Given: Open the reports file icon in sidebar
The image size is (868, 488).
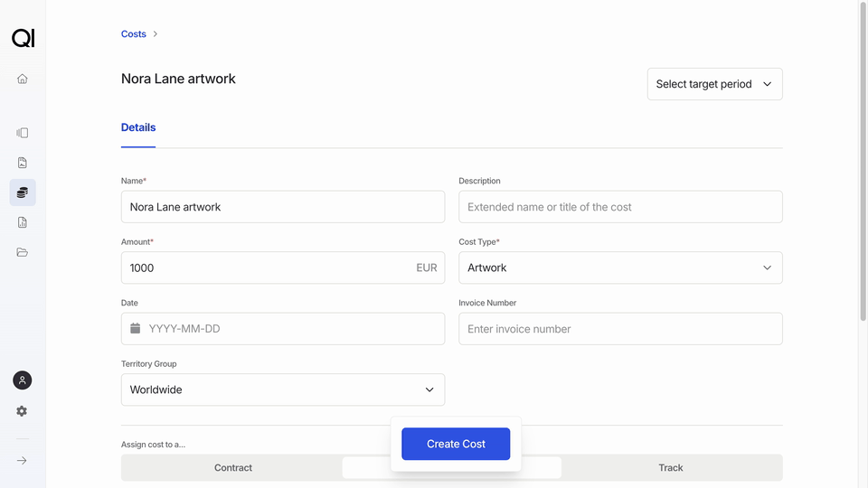Looking at the screenshot, I should [22, 222].
